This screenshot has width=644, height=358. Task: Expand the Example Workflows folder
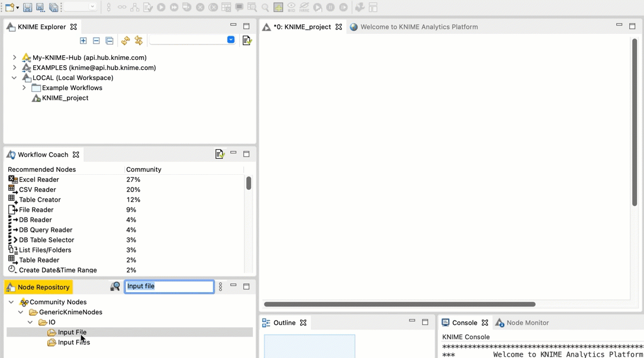click(x=24, y=88)
